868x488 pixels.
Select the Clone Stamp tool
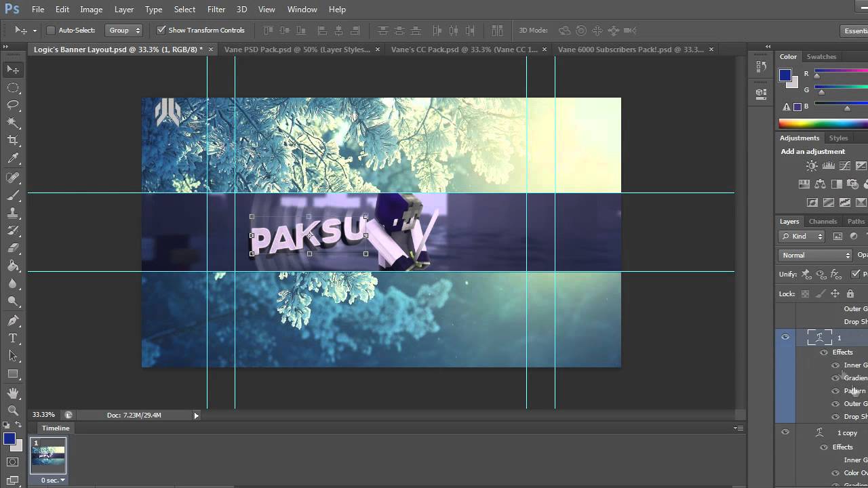(13, 213)
